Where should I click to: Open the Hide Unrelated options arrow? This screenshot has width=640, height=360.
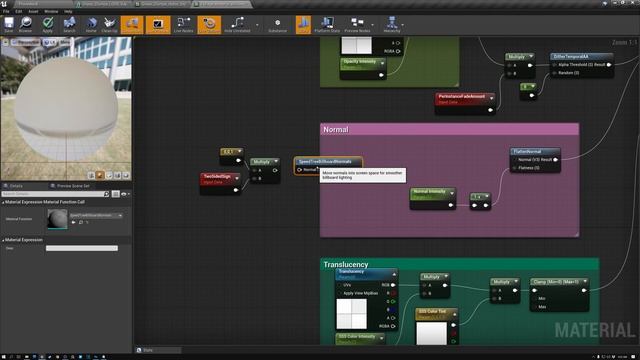tap(257, 25)
